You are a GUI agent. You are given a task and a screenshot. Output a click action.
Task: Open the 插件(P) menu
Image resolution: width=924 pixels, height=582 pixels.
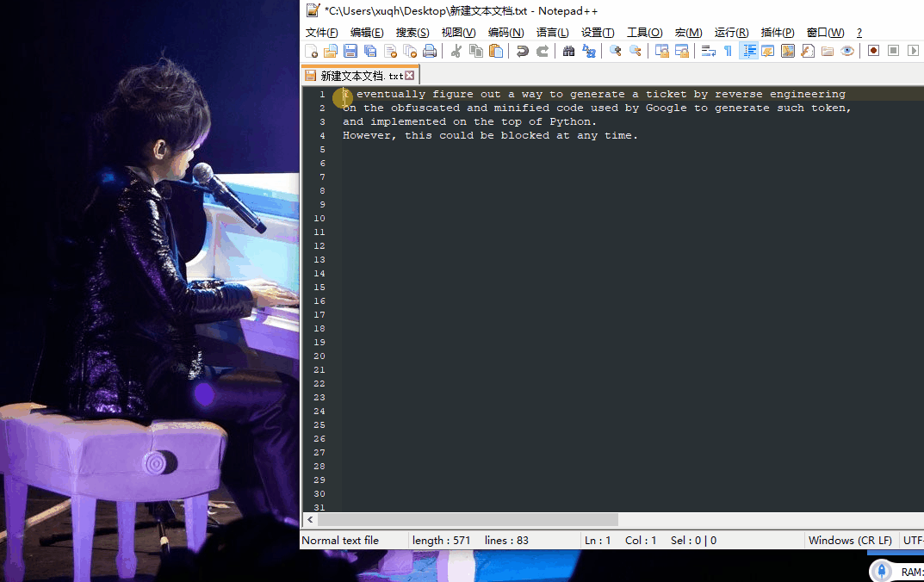778,33
